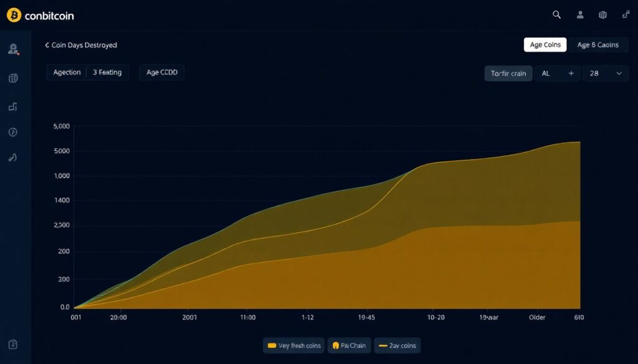Click the Age CCDD filter button

click(161, 72)
